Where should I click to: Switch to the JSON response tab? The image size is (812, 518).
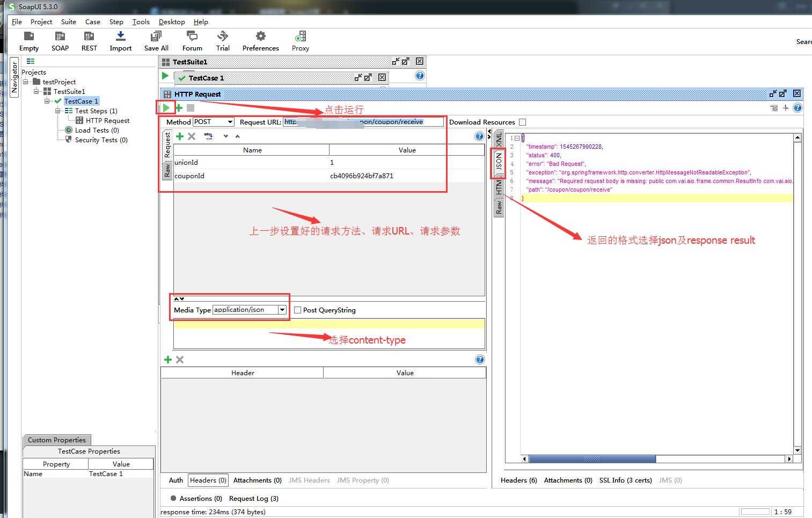pos(499,162)
